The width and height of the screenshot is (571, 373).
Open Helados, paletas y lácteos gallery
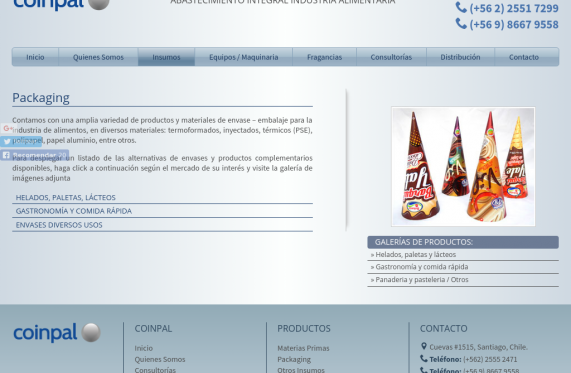(463, 255)
